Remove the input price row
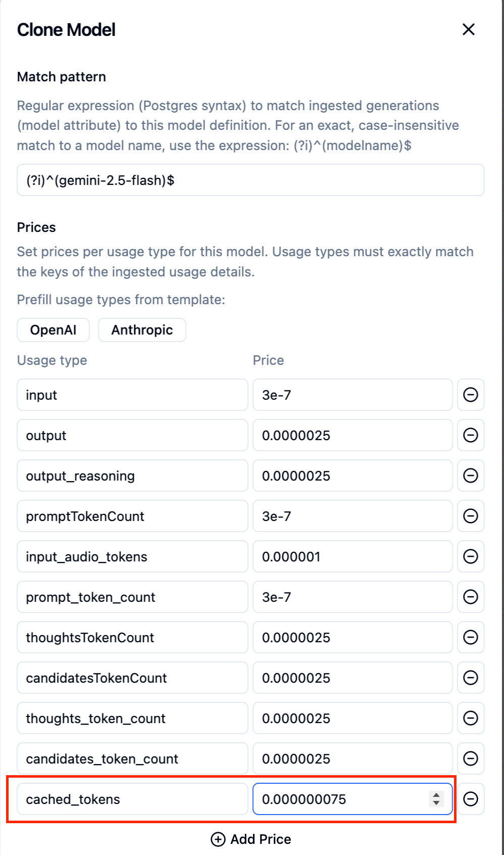This screenshot has width=504, height=855. [x=471, y=395]
